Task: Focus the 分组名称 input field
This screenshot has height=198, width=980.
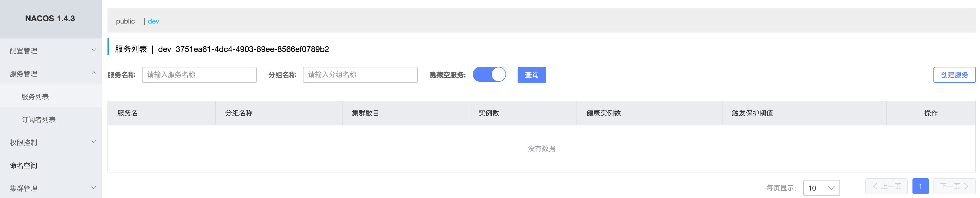Action: click(360, 75)
